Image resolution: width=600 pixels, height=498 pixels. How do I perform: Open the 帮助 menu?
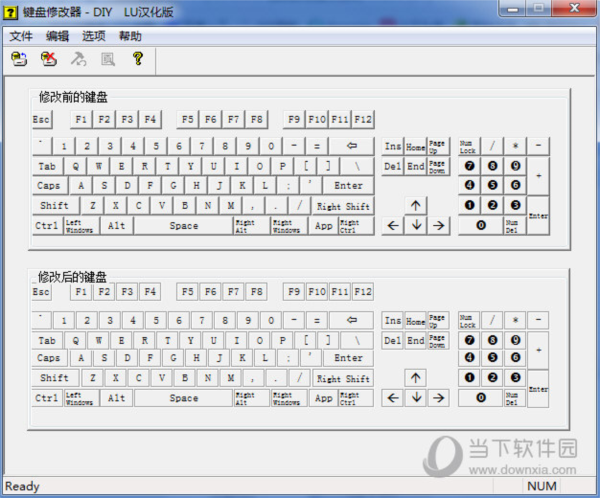point(130,36)
